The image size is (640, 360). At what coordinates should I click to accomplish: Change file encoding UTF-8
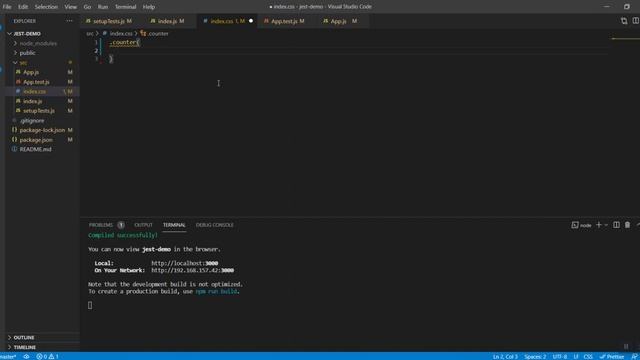click(559, 356)
